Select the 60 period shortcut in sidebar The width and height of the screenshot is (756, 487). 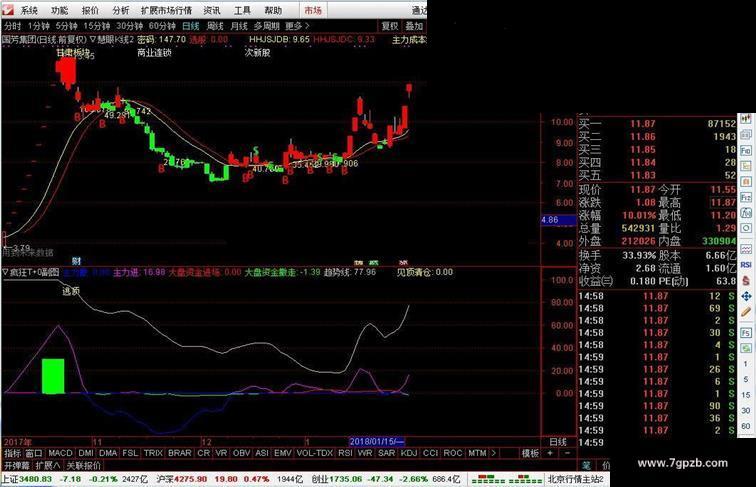tap(746, 426)
